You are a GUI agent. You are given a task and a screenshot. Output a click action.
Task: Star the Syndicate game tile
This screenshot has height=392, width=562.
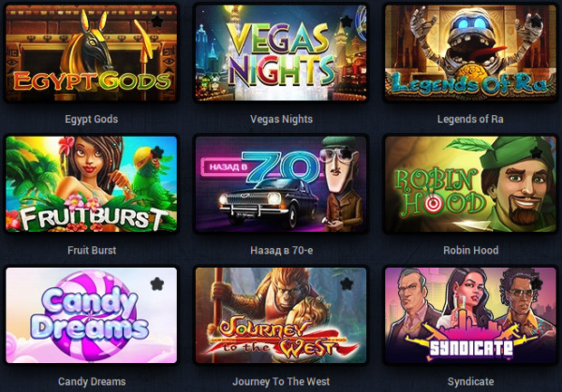(x=537, y=284)
